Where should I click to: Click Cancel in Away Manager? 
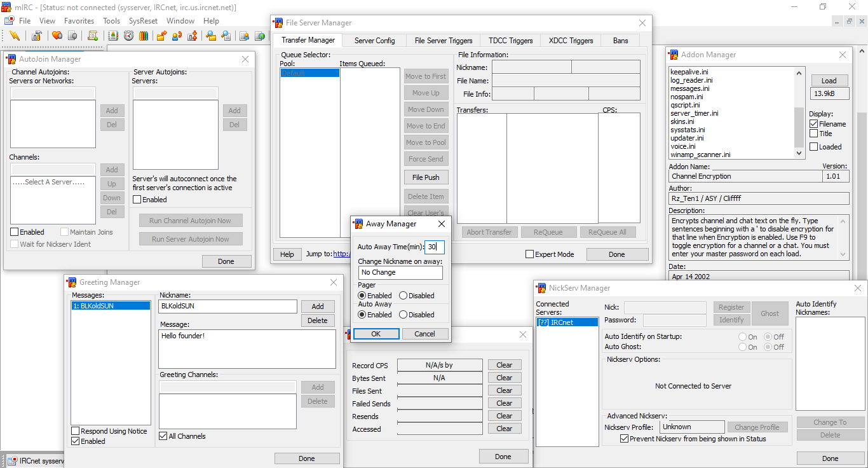coord(424,334)
